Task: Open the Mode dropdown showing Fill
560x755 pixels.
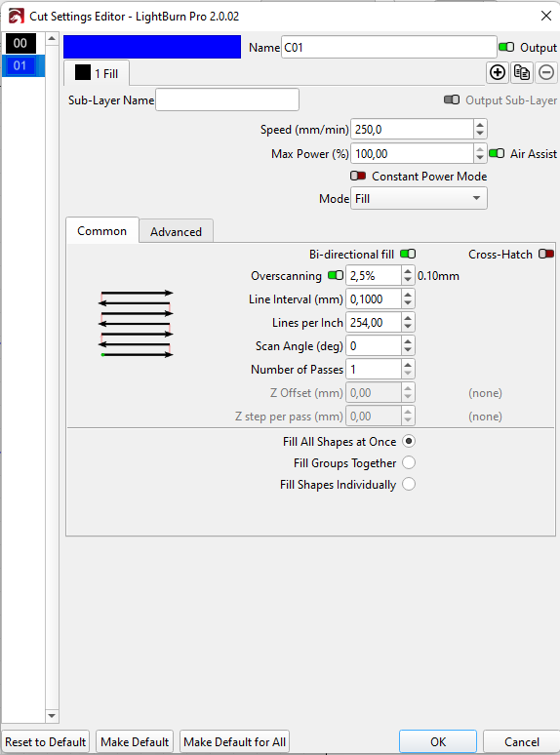Action: coord(419,198)
